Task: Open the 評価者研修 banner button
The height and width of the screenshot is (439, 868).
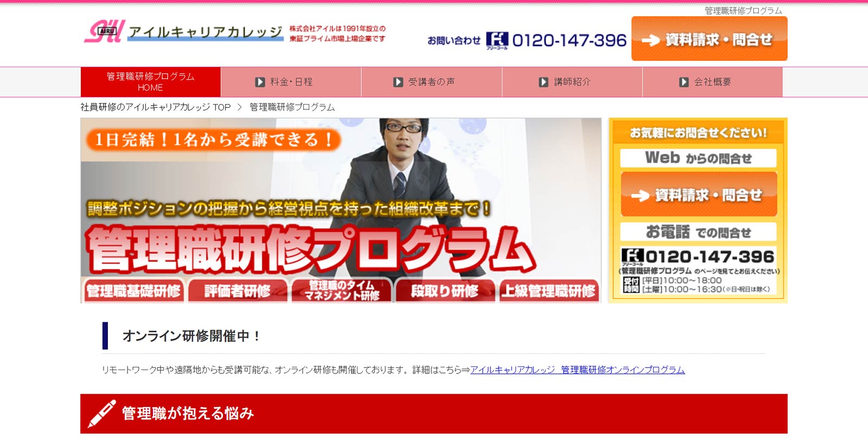Action: 238,290
